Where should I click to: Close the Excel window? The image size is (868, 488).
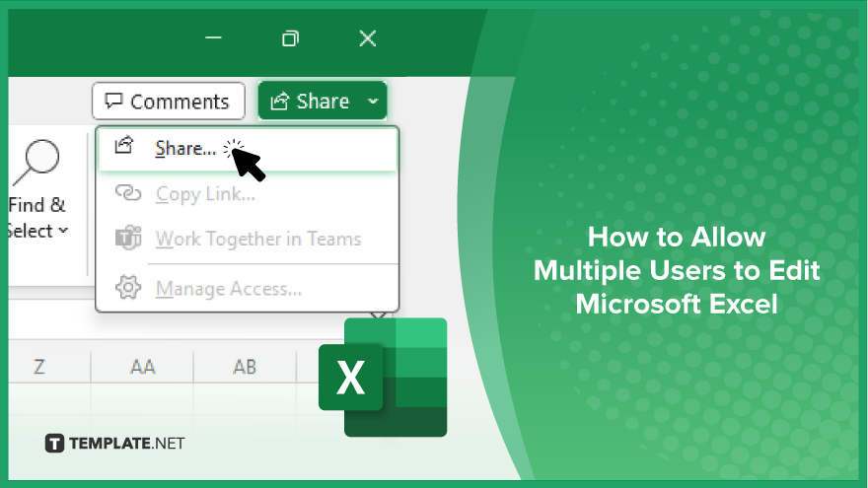[368, 38]
